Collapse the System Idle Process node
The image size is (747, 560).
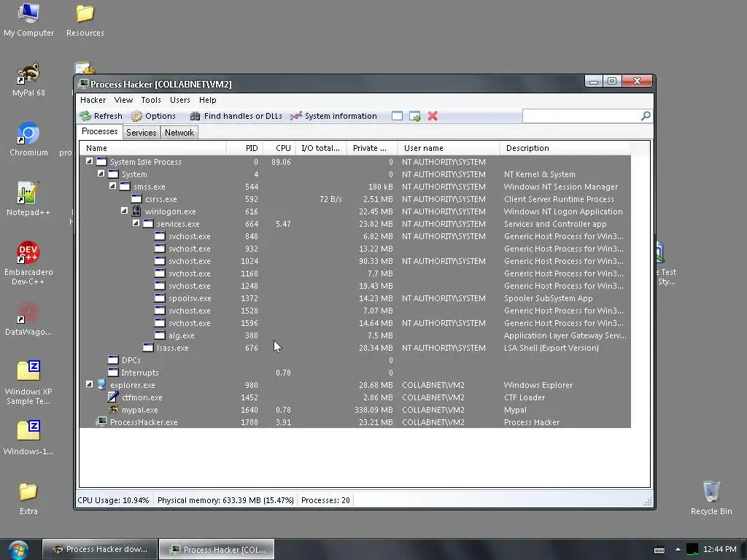coord(89,161)
